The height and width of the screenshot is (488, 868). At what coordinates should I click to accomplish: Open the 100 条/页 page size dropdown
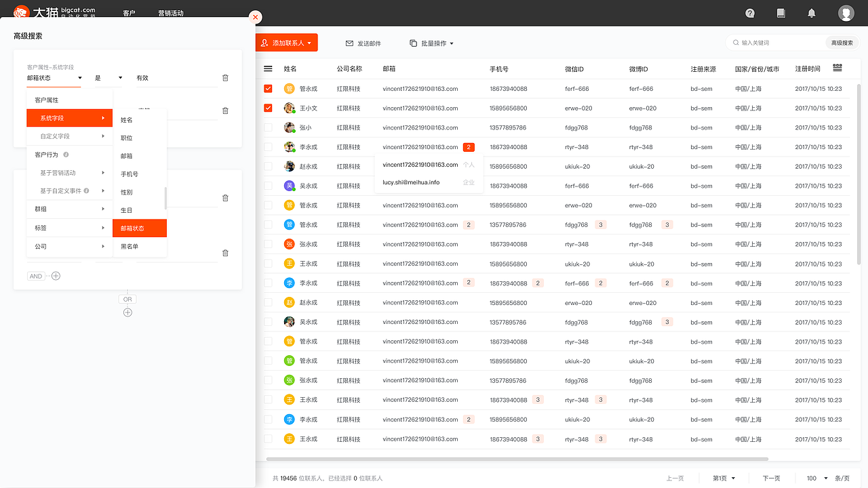[x=816, y=479]
